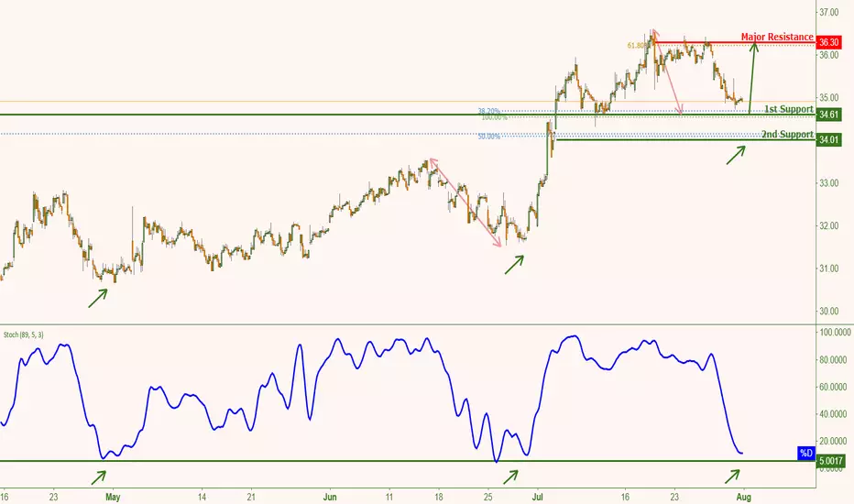The image size is (854, 504).
Task: Click the Stoch (89, 5, 3) indicator title
Action: (24, 334)
